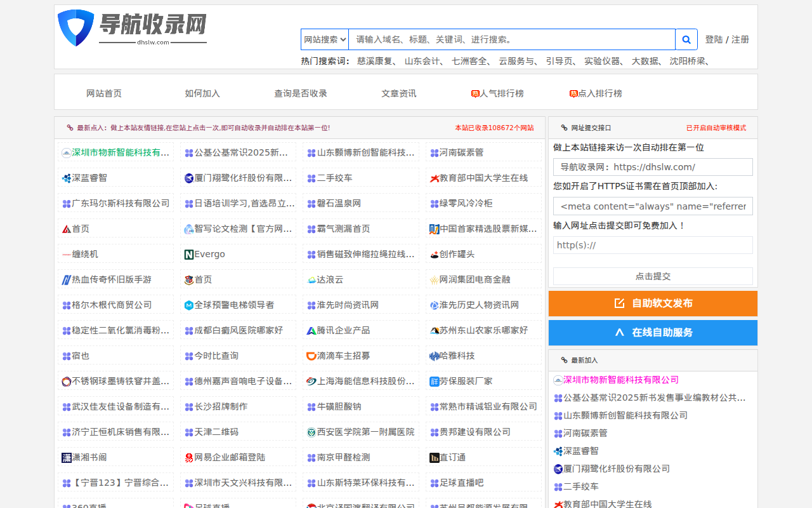Open 山东颢博新创智能科技有限公司 in 最新加入 list
This screenshot has height=508, width=812.
(x=625, y=415)
